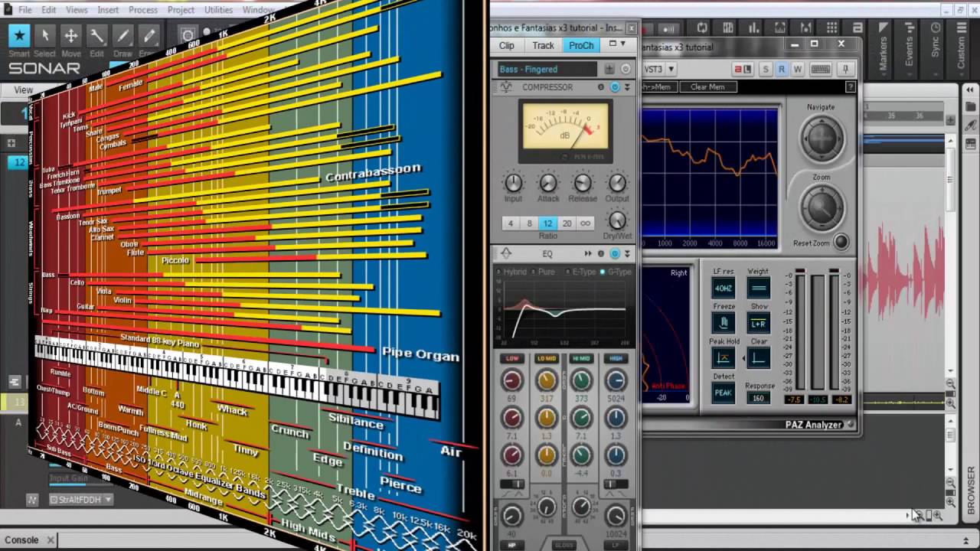Open the Edit menu
This screenshot has height=551, width=980.
(x=48, y=10)
